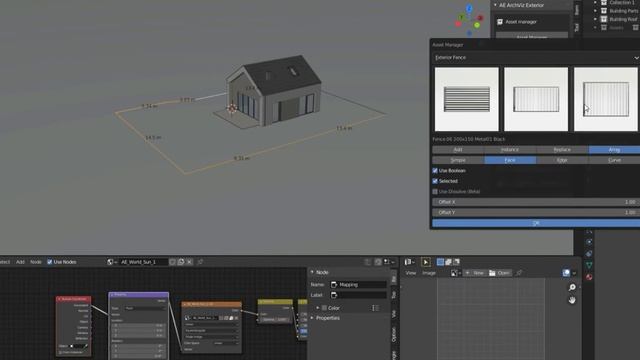Toggle the overlays icon in image editor header

(566, 273)
